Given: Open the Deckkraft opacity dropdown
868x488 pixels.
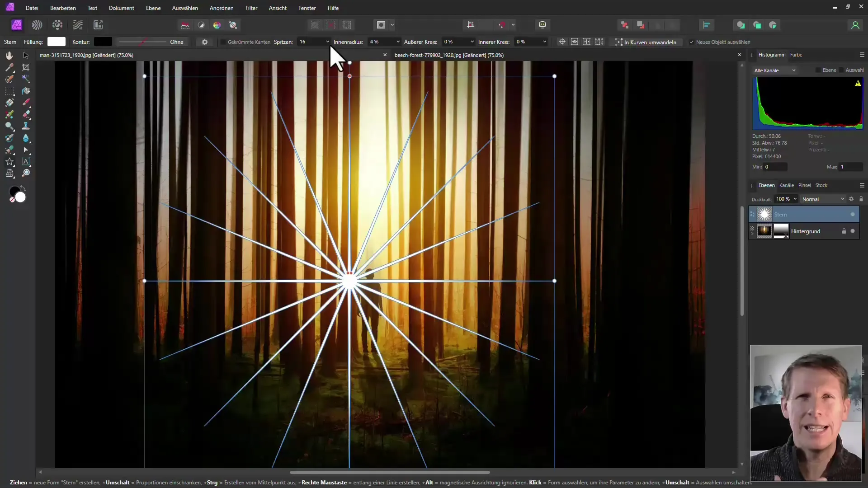Looking at the screenshot, I should [795, 199].
